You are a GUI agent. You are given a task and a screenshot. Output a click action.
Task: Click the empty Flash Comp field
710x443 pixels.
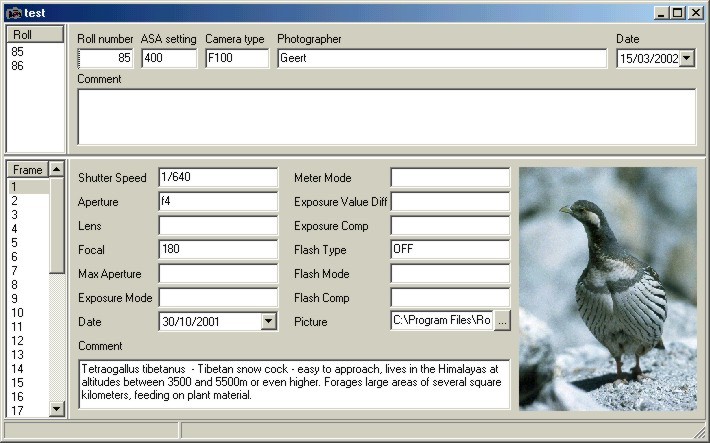(x=450, y=297)
